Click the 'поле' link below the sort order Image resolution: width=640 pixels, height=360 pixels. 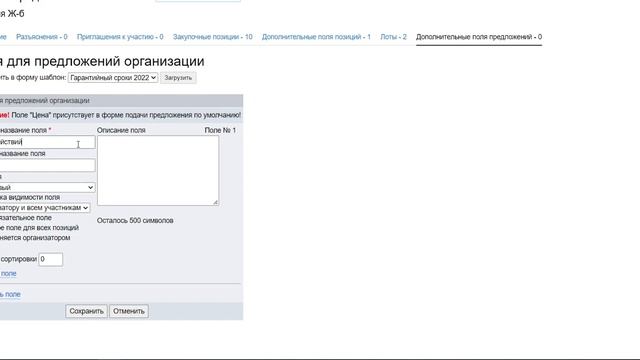[8, 273]
